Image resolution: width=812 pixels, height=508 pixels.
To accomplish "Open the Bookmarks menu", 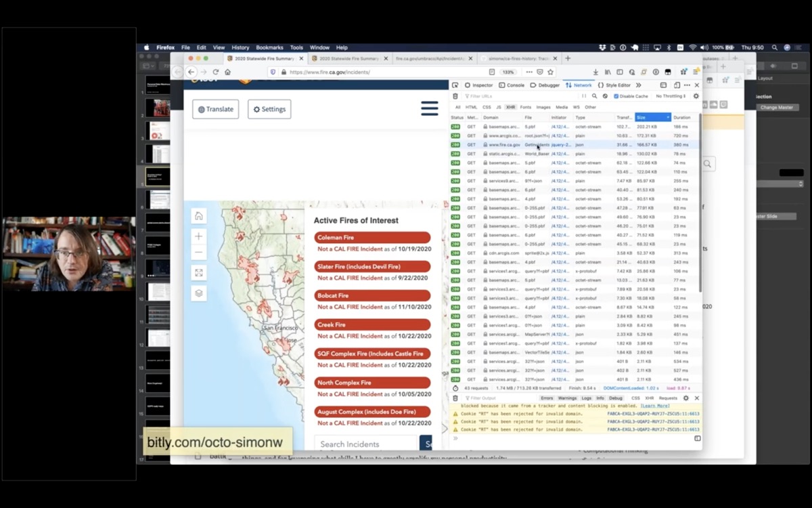I will point(269,47).
